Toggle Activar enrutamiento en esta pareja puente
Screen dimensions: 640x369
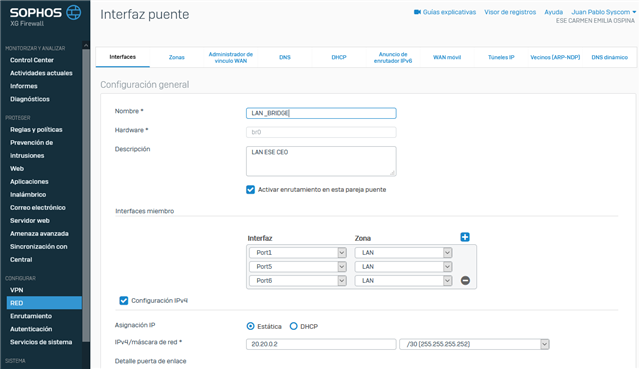click(x=250, y=190)
